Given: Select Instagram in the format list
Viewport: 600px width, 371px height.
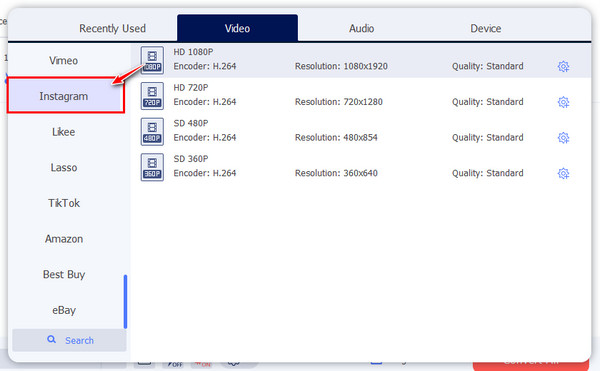Looking at the screenshot, I should [x=65, y=96].
